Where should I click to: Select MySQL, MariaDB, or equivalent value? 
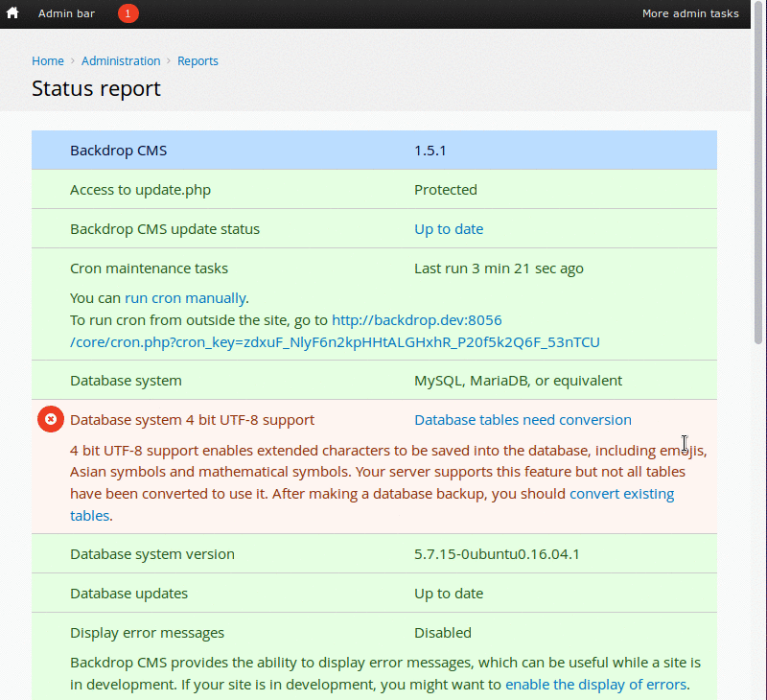(x=518, y=381)
